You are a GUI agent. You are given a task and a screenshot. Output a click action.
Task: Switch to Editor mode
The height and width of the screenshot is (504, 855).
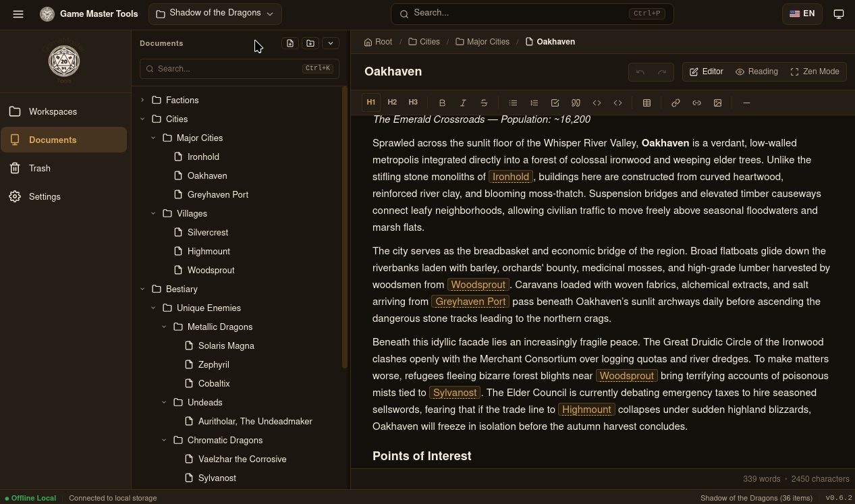point(706,72)
